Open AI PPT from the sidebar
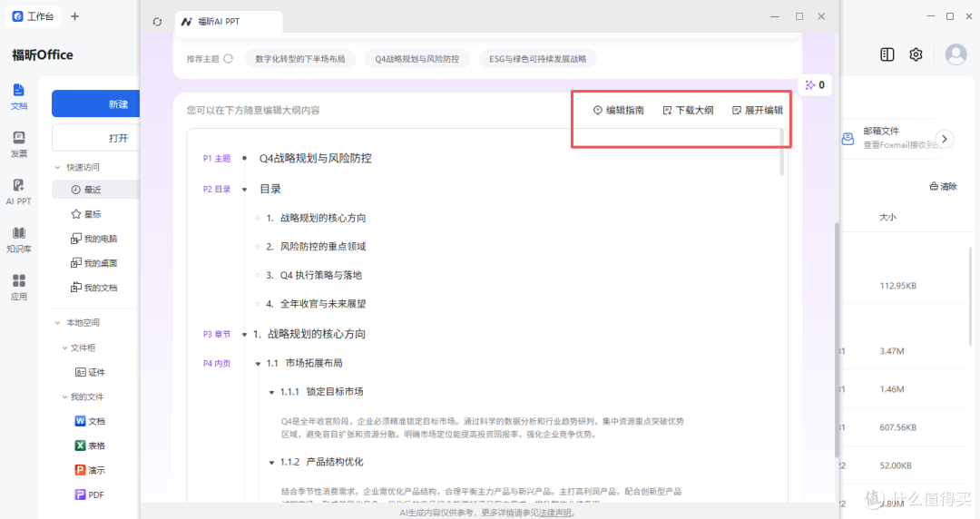Image resolution: width=980 pixels, height=519 pixels. click(x=19, y=192)
